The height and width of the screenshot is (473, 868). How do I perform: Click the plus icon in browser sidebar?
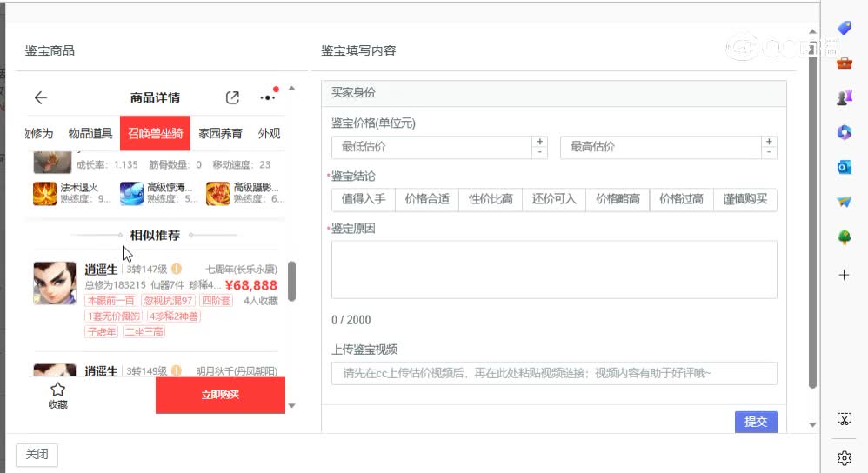point(844,275)
